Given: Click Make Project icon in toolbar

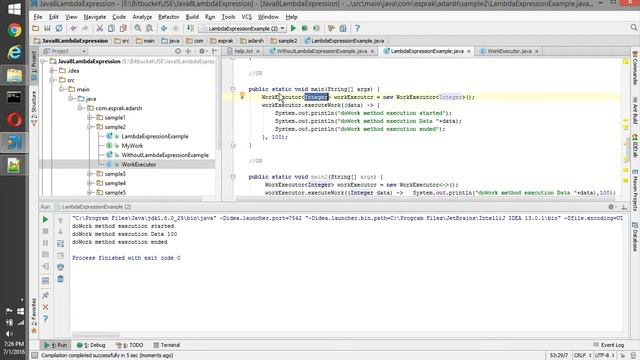Looking at the screenshot, I should point(190,29).
